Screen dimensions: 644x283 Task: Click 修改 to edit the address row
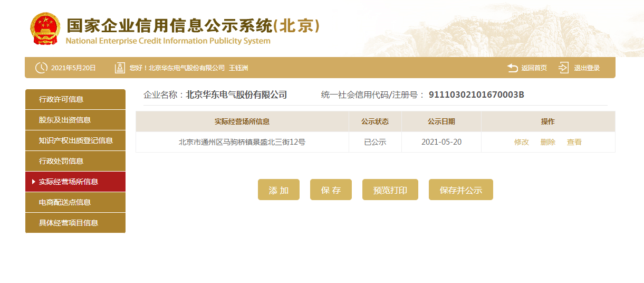[x=522, y=142]
